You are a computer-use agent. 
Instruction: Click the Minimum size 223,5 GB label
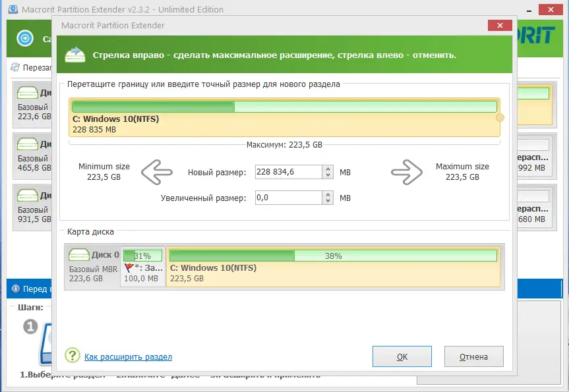point(104,172)
